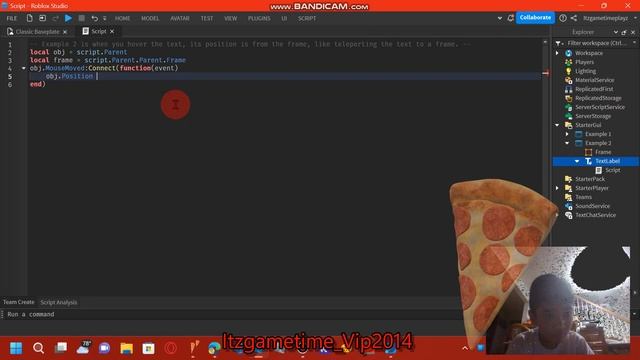Select ServerStorage in the Explorer

(x=593, y=116)
